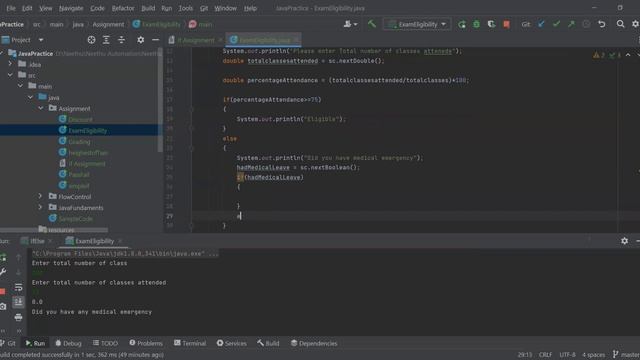The height and width of the screenshot is (360, 640).
Task: Open the Navigate menu
Action: [x=71, y=8]
